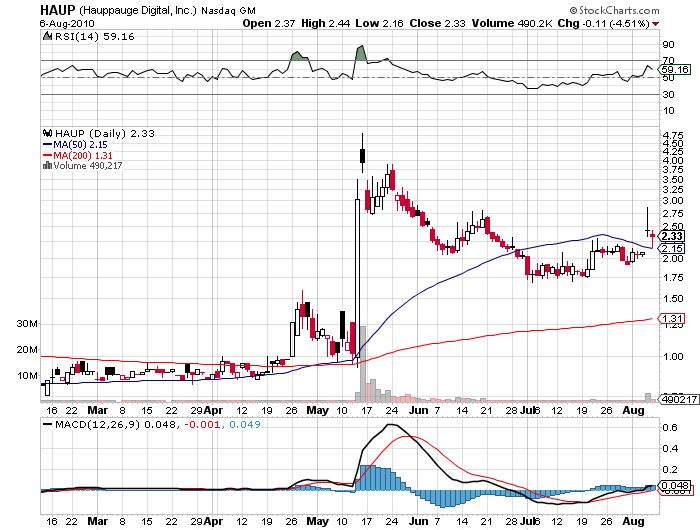Click the Chg -0.11 (-4.51%) header value
700x530 pixels.
[x=603, y=23]
